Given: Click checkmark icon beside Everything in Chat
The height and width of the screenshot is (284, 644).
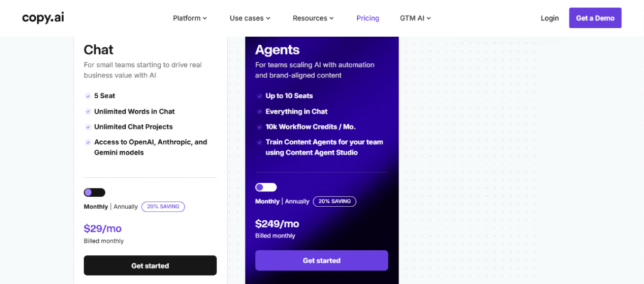Looking at the screenshot, I should point(259,111).
